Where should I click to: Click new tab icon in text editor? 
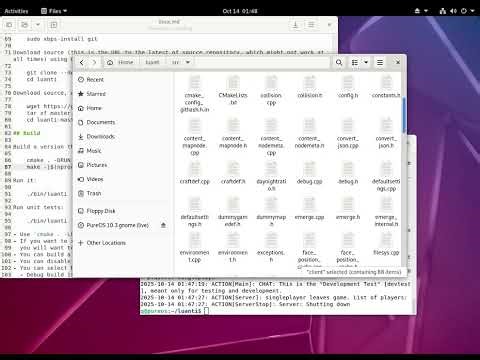click(x=54, y=25)
